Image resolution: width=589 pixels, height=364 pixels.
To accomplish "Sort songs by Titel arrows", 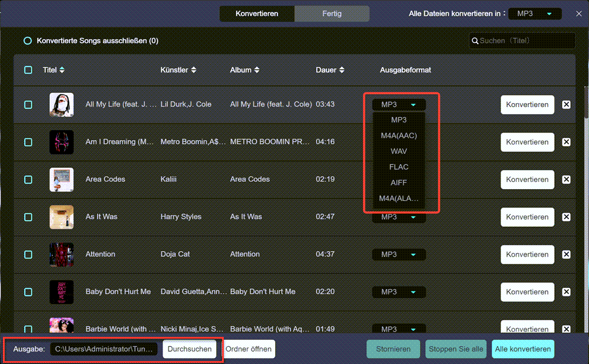I will click(x=62, y=70).
